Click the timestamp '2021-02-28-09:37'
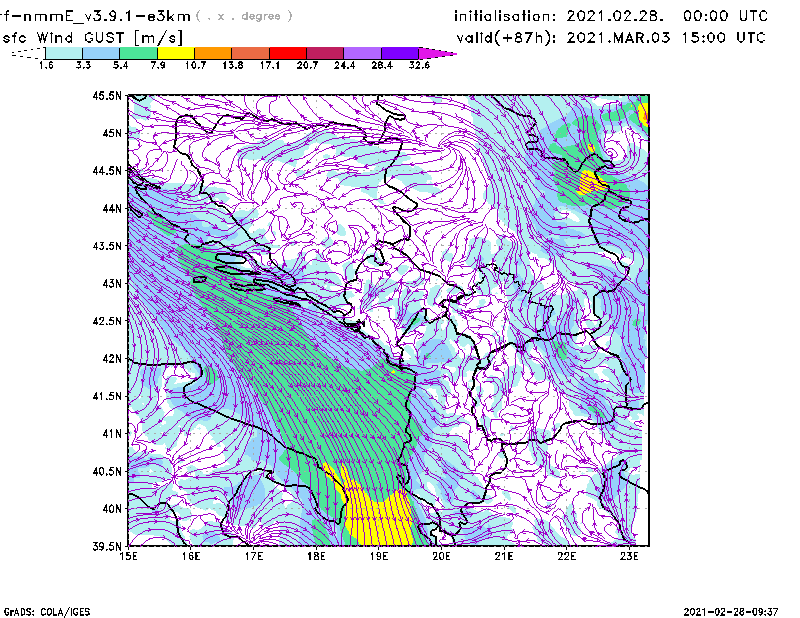800x618 pixels. 731,611
